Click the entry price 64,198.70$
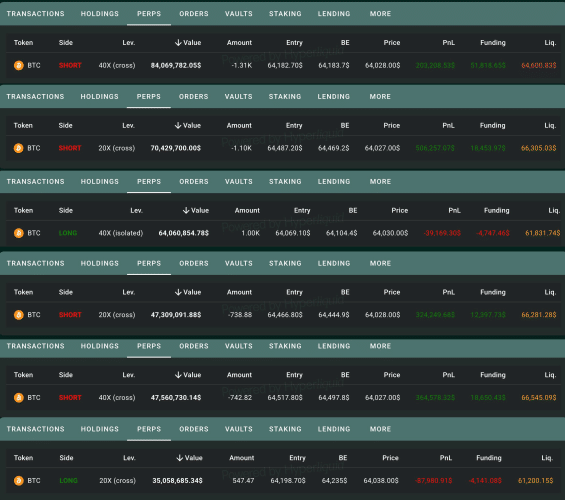The image size is (565, 500). click(x=288, y=481)
